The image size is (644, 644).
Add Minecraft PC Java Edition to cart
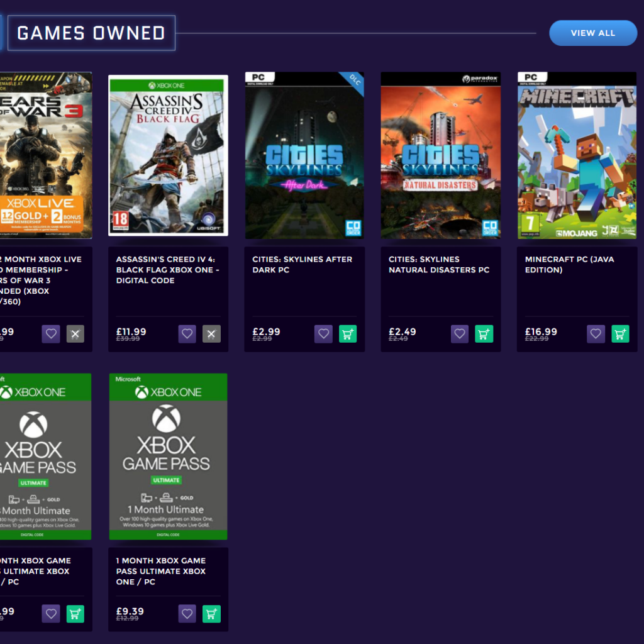620,334
